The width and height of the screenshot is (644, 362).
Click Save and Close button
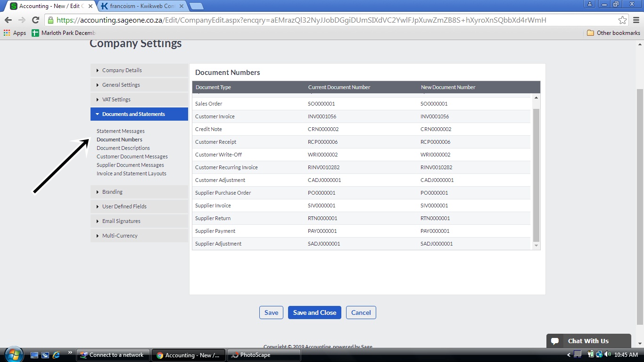coord(314,313)
